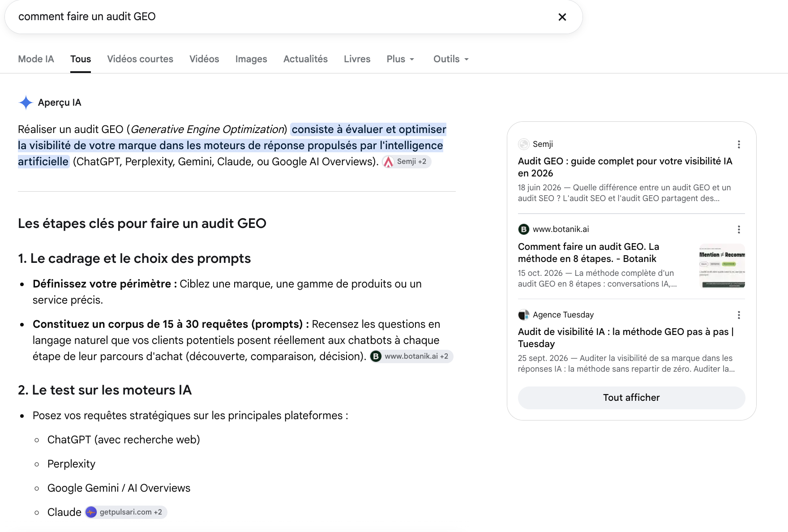Click the heading '1. Le cadrage et le choix des prompts'
The width and height of the screenshot is (788, 532).
134,258
